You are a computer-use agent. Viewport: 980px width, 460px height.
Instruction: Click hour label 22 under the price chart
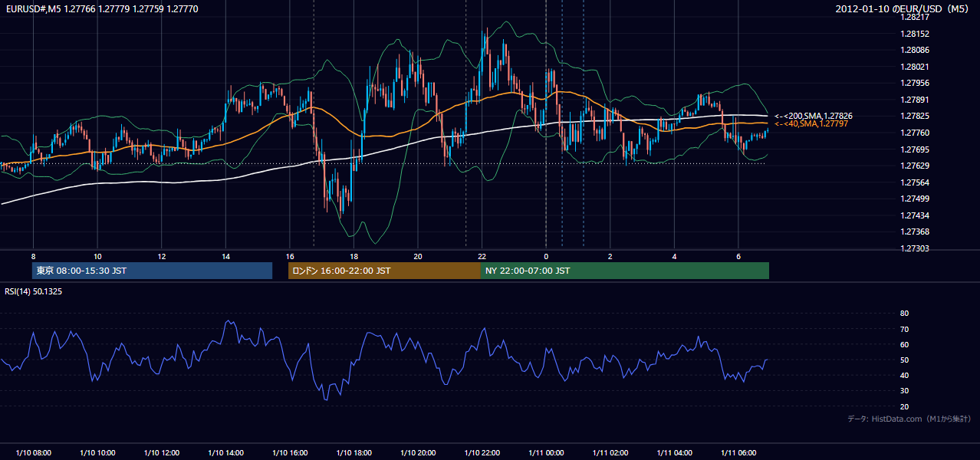482,256
